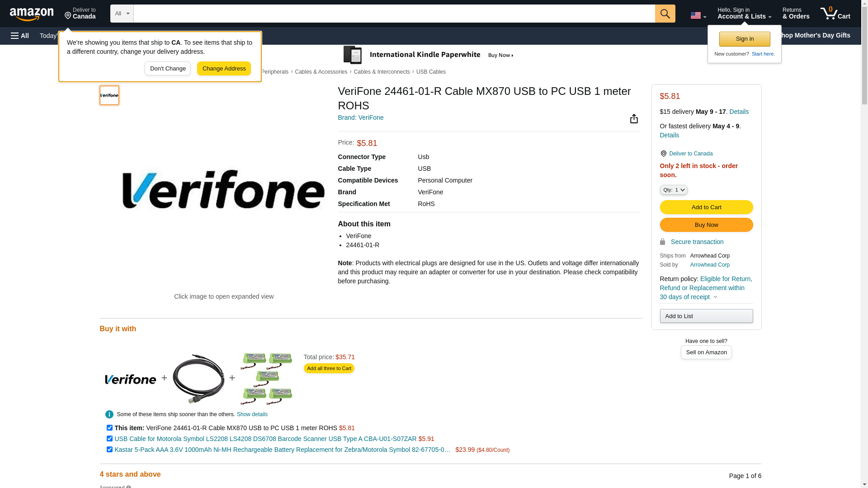Uncheck the Kastar 5-Pack battery checkbox

109,449
